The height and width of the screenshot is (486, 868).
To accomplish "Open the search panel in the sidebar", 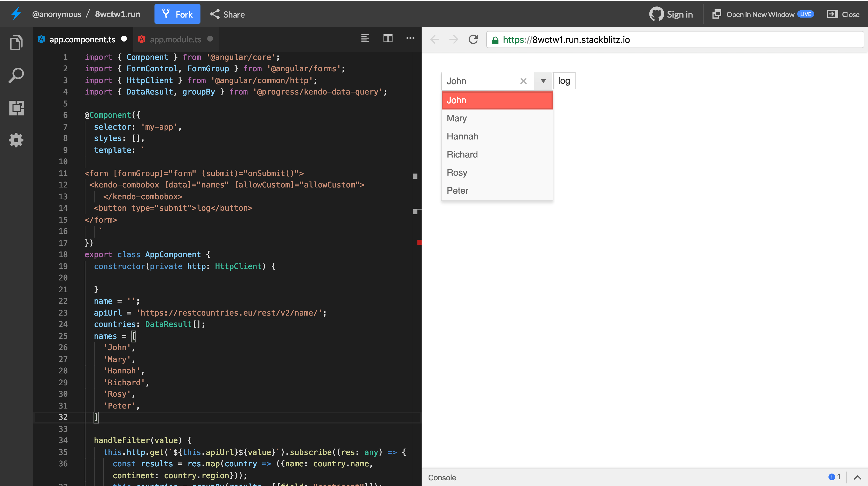I will coord(16,75).
